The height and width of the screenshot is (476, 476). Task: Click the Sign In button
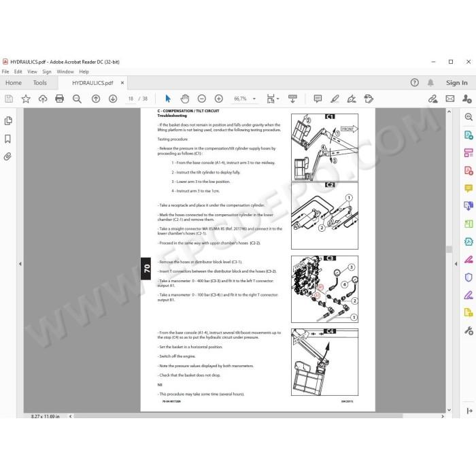[456, 82]
